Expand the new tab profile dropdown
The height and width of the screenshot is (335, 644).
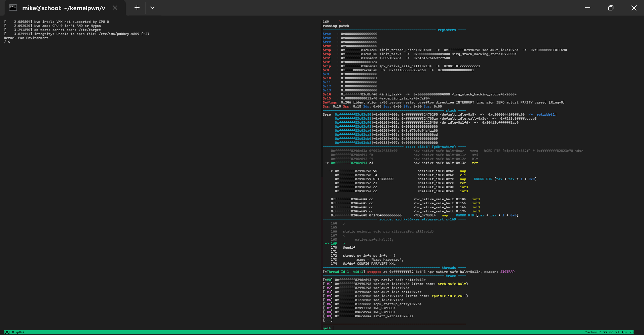(x=152, y=8)
